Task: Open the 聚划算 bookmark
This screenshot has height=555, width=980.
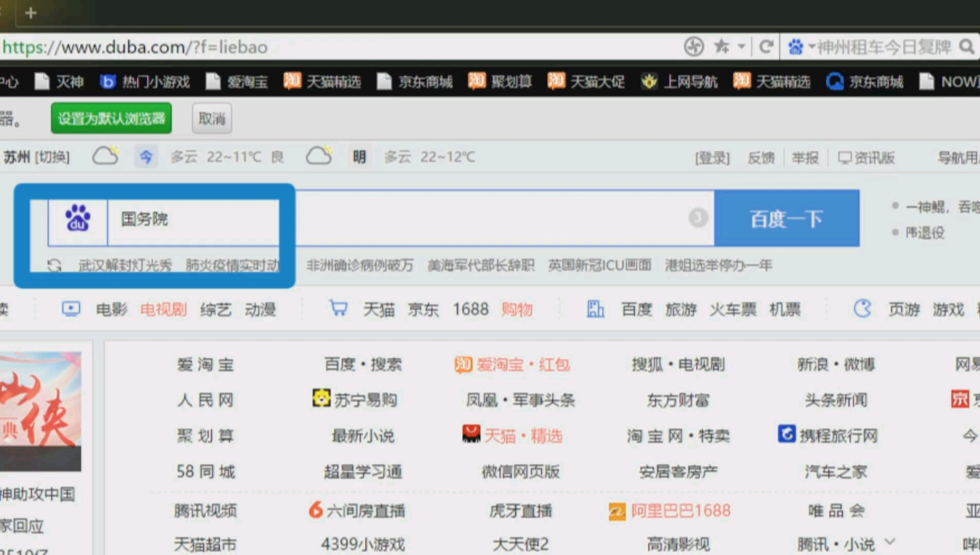Action: click(500, 81)
